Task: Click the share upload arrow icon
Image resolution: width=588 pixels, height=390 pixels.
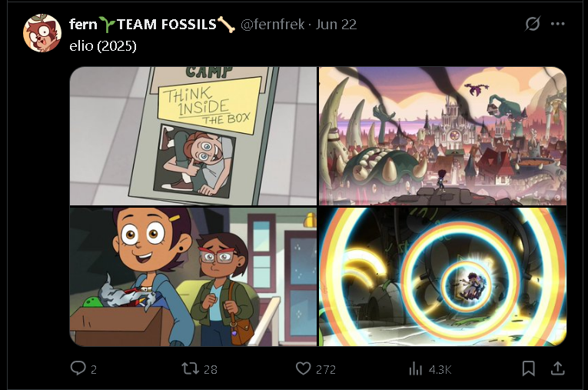Action: click(x=557, y=368)
